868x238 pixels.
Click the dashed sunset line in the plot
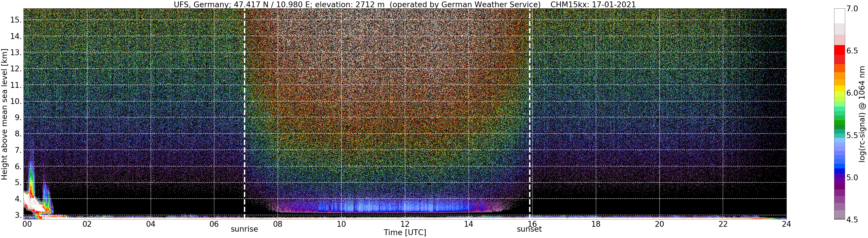(x=529, y=114)
